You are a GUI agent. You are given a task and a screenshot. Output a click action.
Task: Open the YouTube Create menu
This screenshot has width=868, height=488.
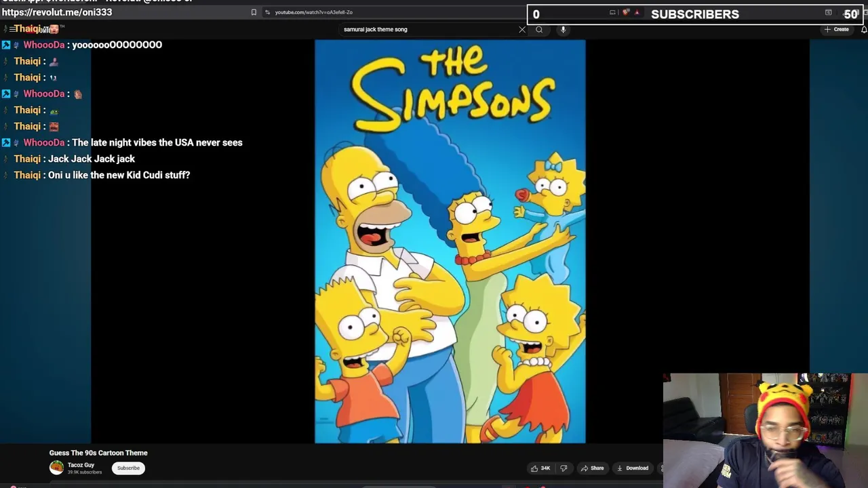[x=837, y=29]
